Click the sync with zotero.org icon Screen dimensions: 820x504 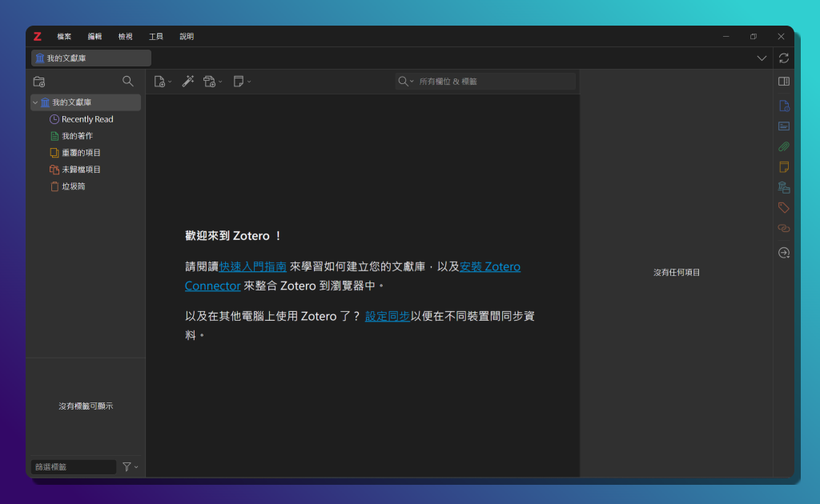(783, 58)
